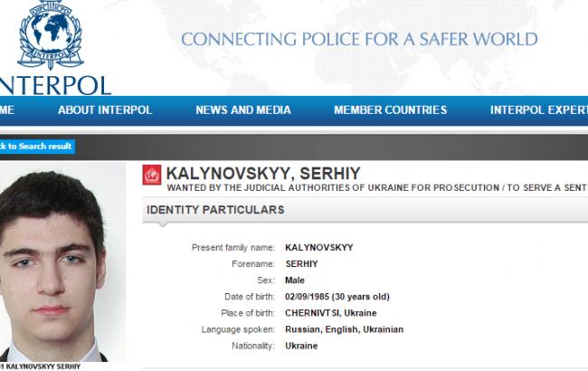The image size is (588, 371).
Task: Click the Connecting Police for a Safer World tagline
Action: pos(359,39)
